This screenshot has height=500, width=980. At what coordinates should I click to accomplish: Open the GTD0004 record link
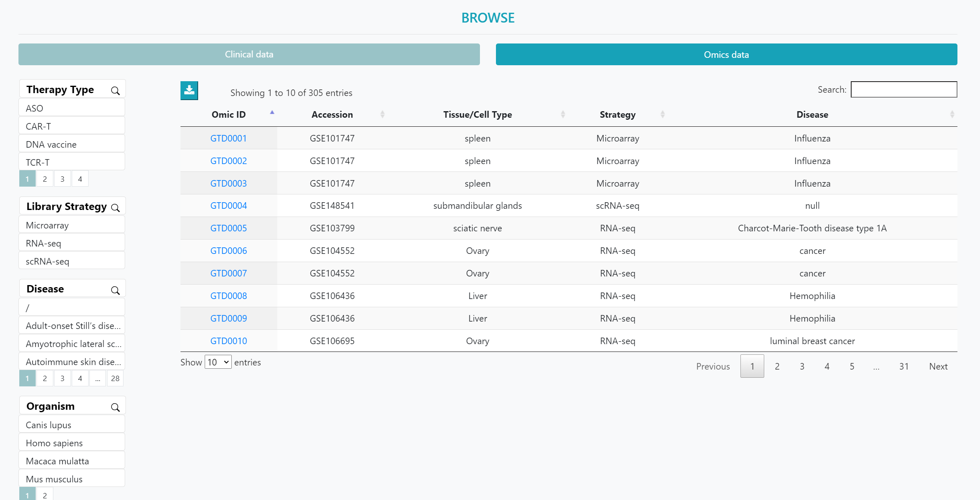tap(228, 205)
